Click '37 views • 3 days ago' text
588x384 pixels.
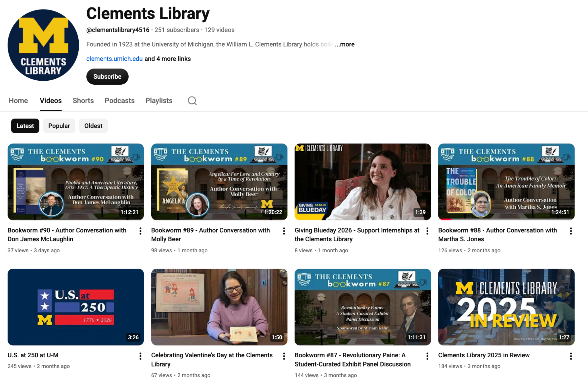34,250
